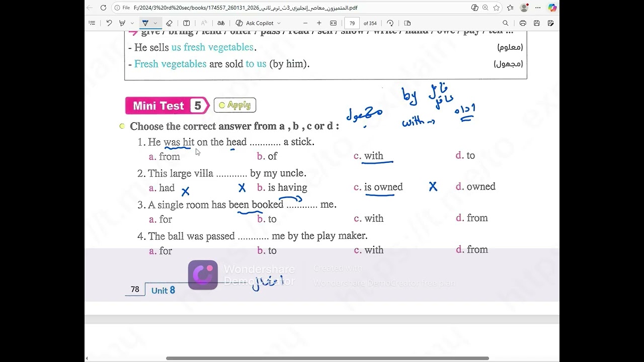The width and height of the screenshot is (644, 362).
Task: Click answer 'b. of' in question 1
Action: 267,156
